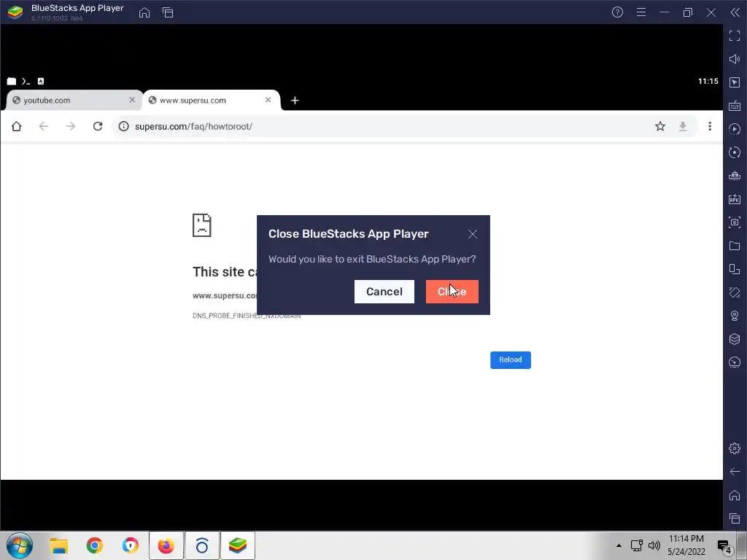Open the multi-instance icon in the title bar
This screenshot has width=747, height=560.
(x=168, y=13)
